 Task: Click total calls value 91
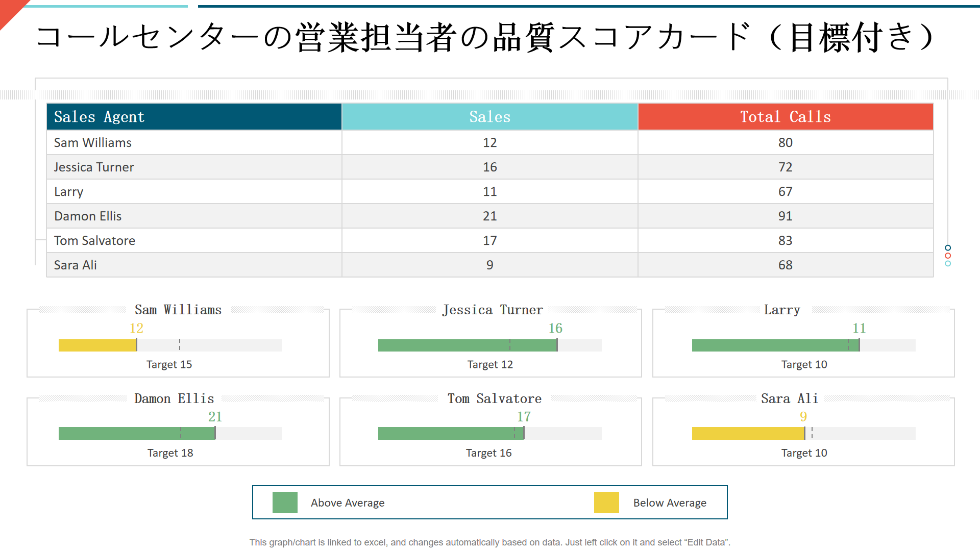(x=786, y=216)
